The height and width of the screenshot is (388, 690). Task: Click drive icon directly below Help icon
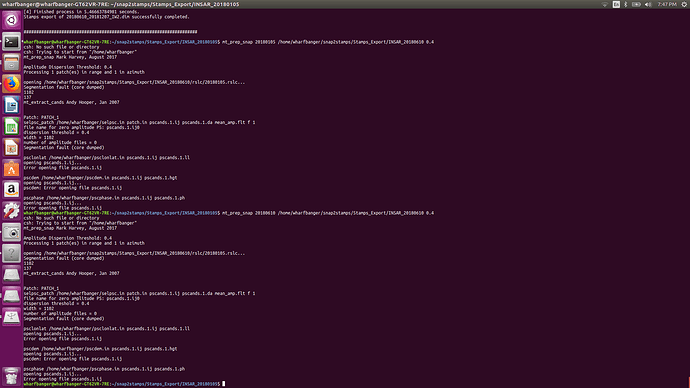(x=11, y=274)
